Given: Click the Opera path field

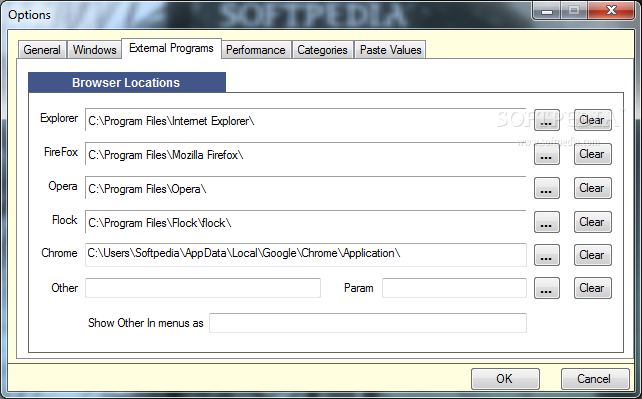Looking at the screenshot, I should [x=305, y=188].
